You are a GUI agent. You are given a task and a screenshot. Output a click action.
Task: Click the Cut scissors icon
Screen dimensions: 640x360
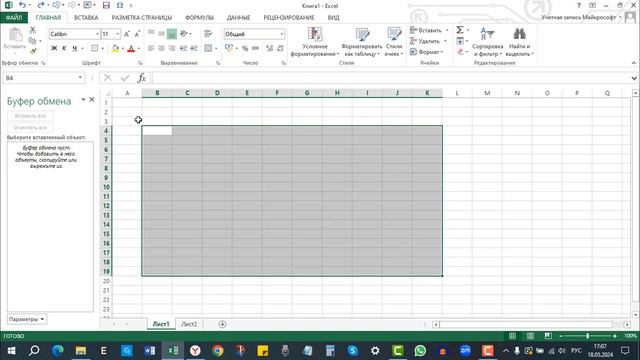pyautogui.click(x=33, y=30)
